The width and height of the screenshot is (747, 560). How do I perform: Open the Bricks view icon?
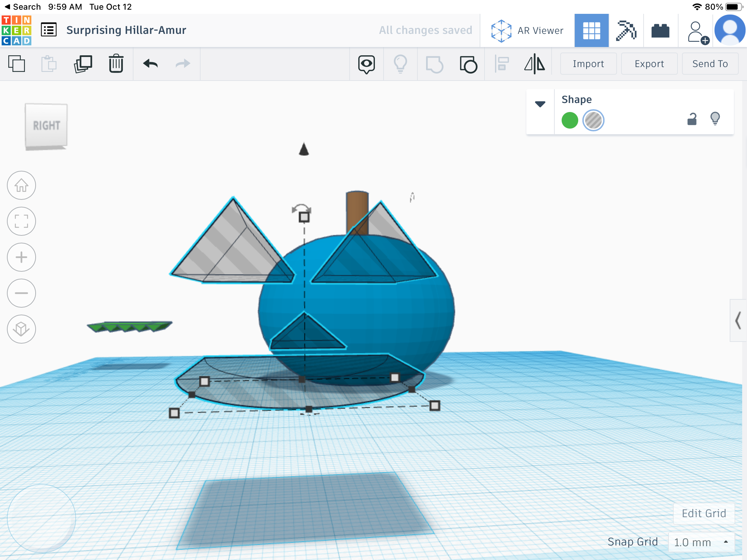660,30
